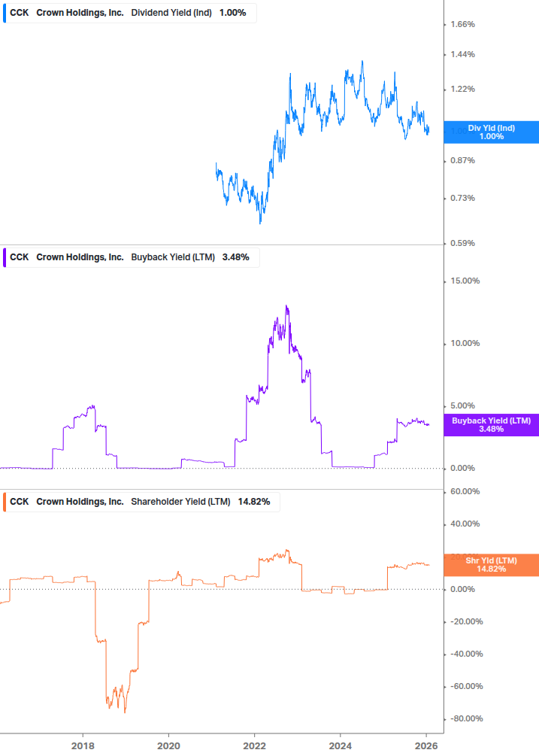Click the 10.00% buyback yield axis label
Image resolution: width=539 pixels, height=756 pixels.
click(465, 343)
